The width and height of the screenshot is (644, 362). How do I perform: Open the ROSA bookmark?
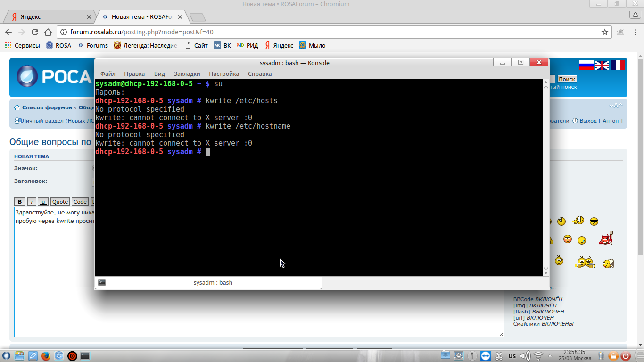[x=58, y=46]
